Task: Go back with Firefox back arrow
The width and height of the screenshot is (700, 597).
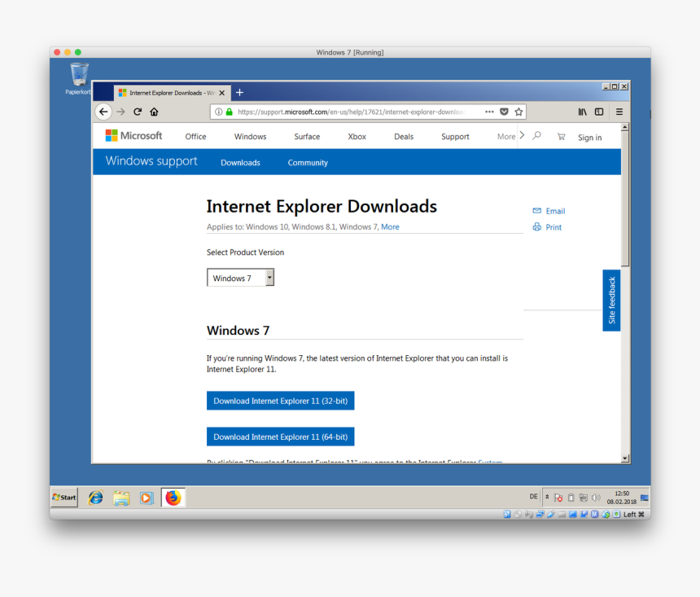Action: click(x=103, y=112)
